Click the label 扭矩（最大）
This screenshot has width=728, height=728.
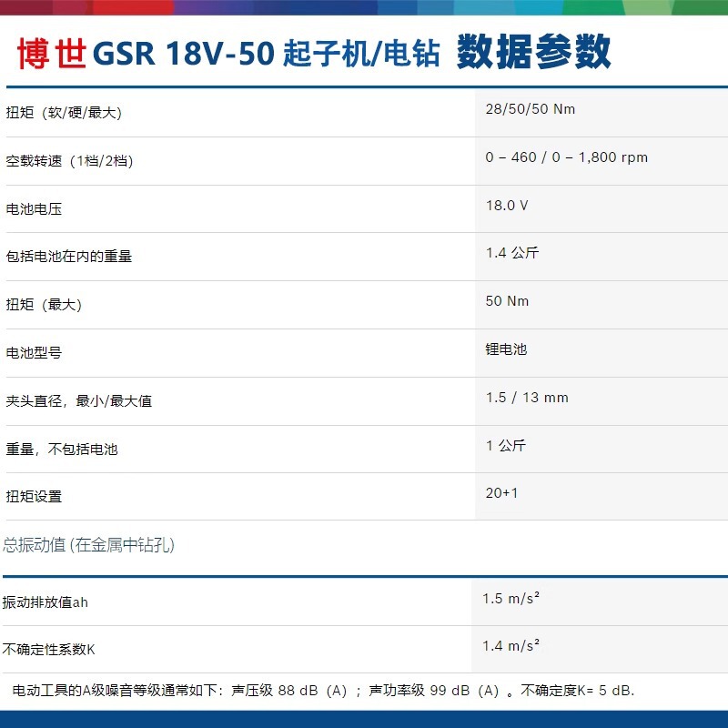pos(44,305)
